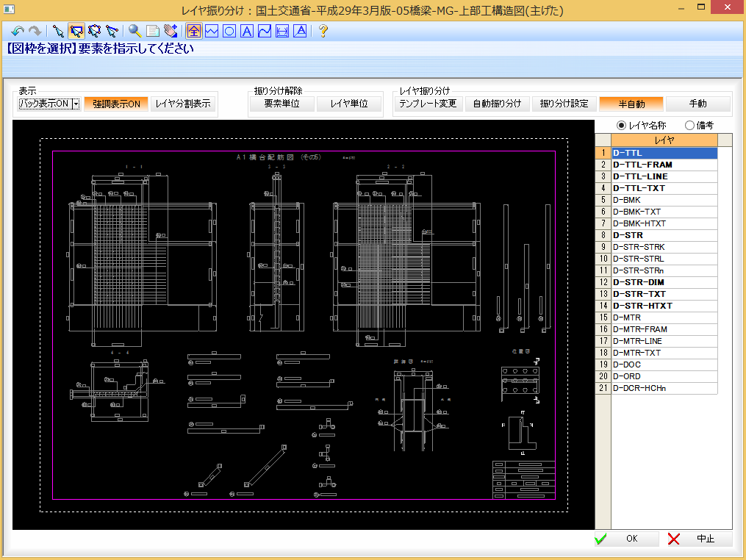Select the single element pick tool
746x560 pixels.
click(59, 32)
